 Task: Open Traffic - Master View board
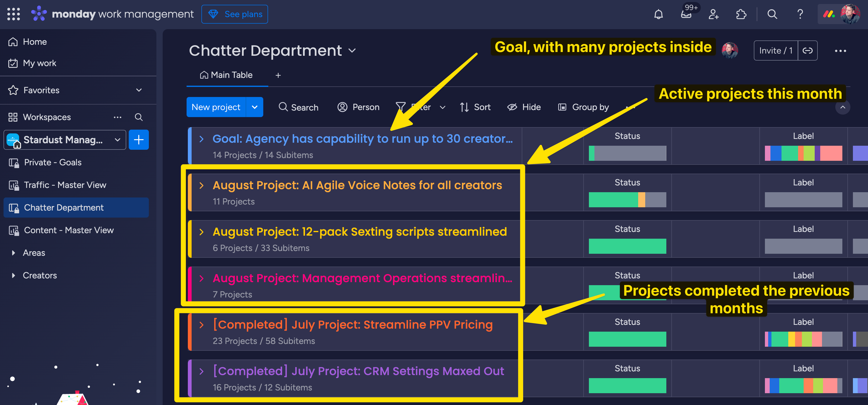[x=65, y=185]
